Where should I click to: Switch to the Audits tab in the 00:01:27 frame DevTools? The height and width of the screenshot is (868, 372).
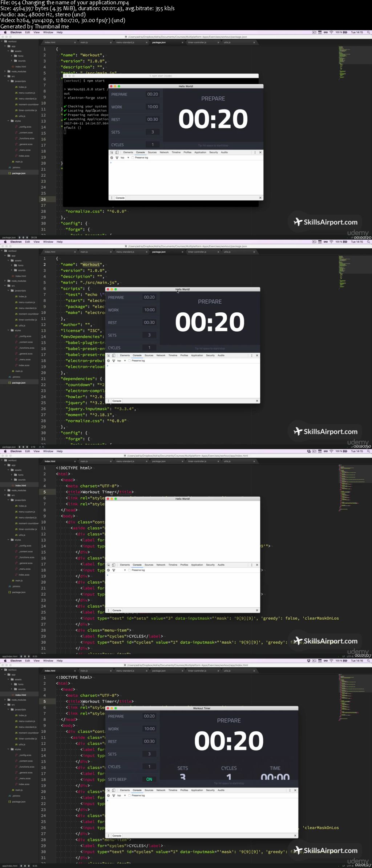221,790
